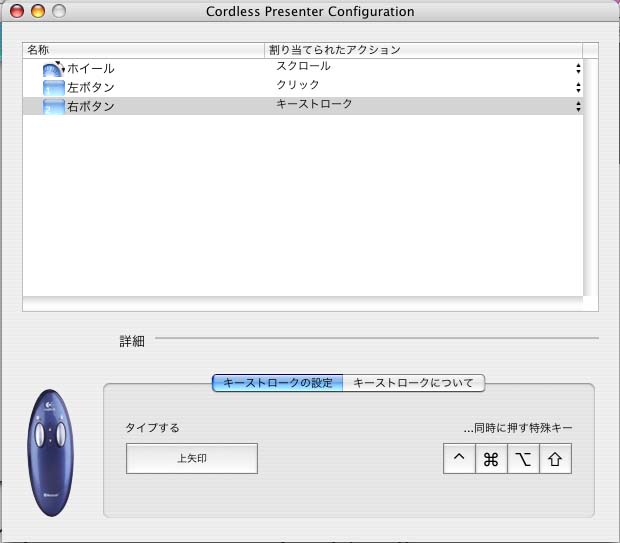Toggle the Control (^) modifier key

(x=459, y=458)
